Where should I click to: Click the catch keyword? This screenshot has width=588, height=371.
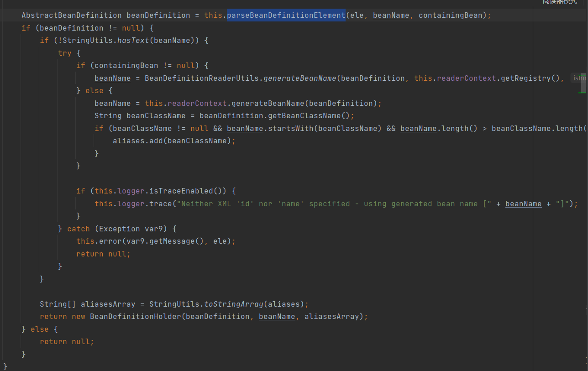pyautogui.click(x=79, y=229)
